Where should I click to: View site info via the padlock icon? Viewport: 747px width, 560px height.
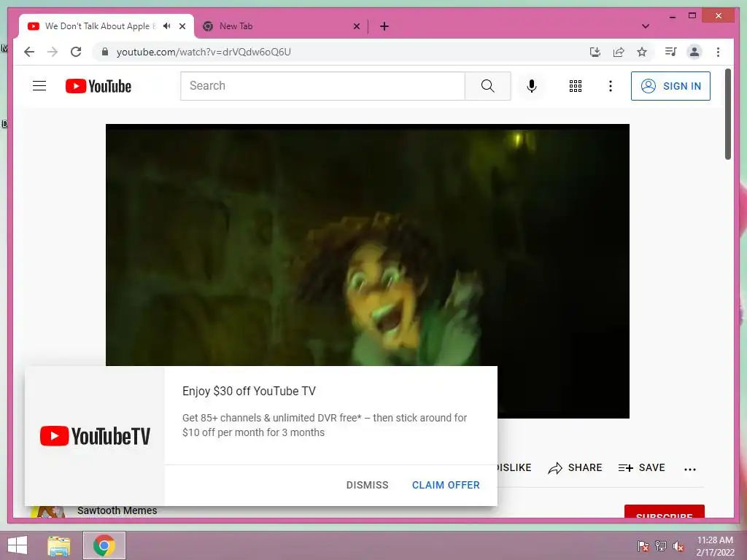[x=105, y=52]
